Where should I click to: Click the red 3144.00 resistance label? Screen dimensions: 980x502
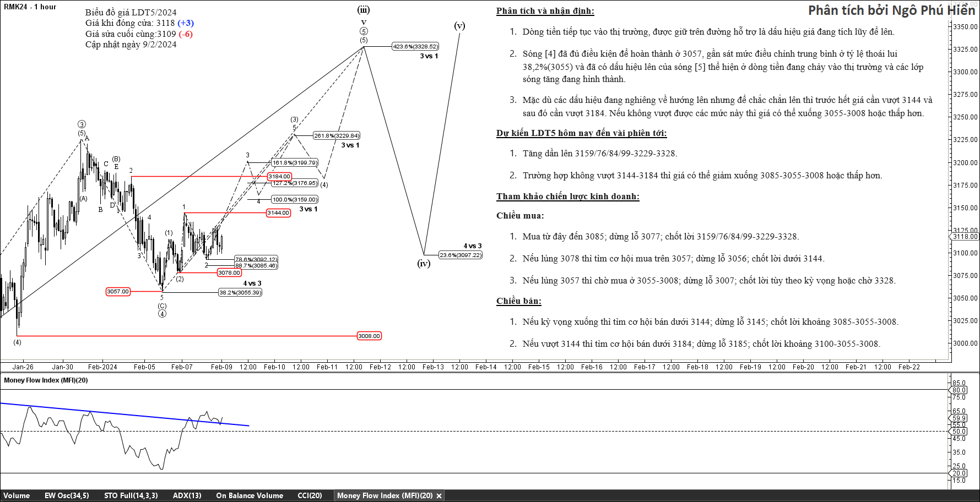click(278, 213)
